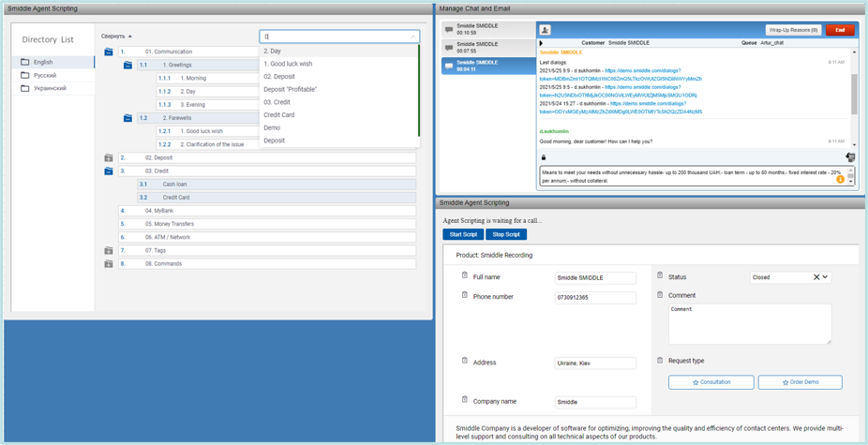Select the English directory
This screenshot has width=868, height=445.
tap(53, 63)
